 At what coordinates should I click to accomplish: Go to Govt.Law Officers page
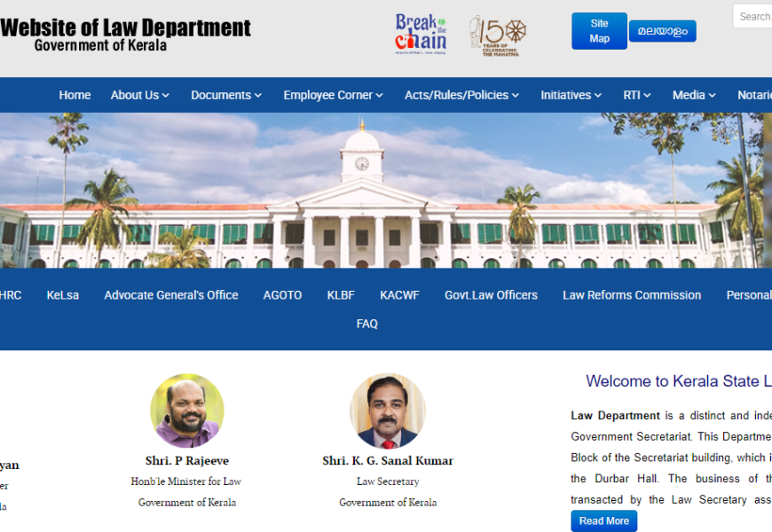pyautogui.click(x=491, y=295)
